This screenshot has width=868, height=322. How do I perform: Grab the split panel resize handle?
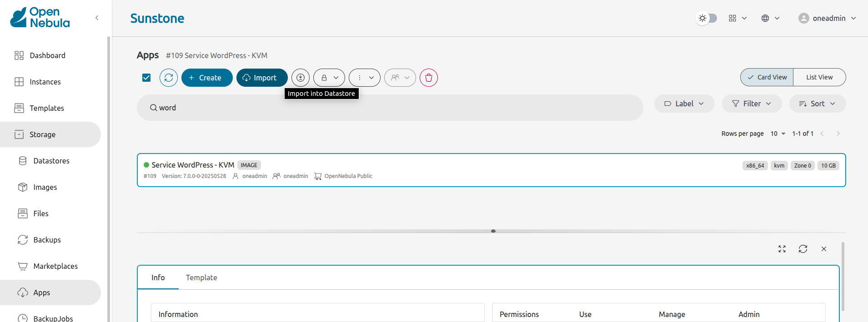pyautogui.click(x=493, y=231)
